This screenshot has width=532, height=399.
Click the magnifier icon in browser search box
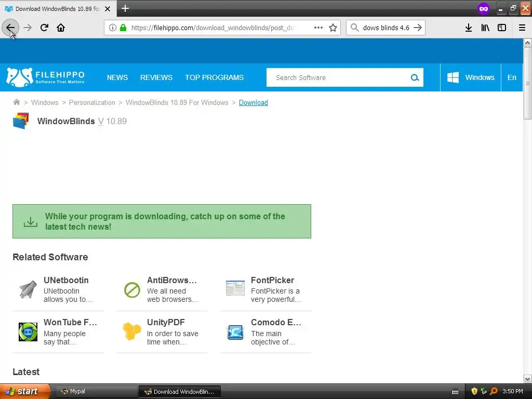354,28
